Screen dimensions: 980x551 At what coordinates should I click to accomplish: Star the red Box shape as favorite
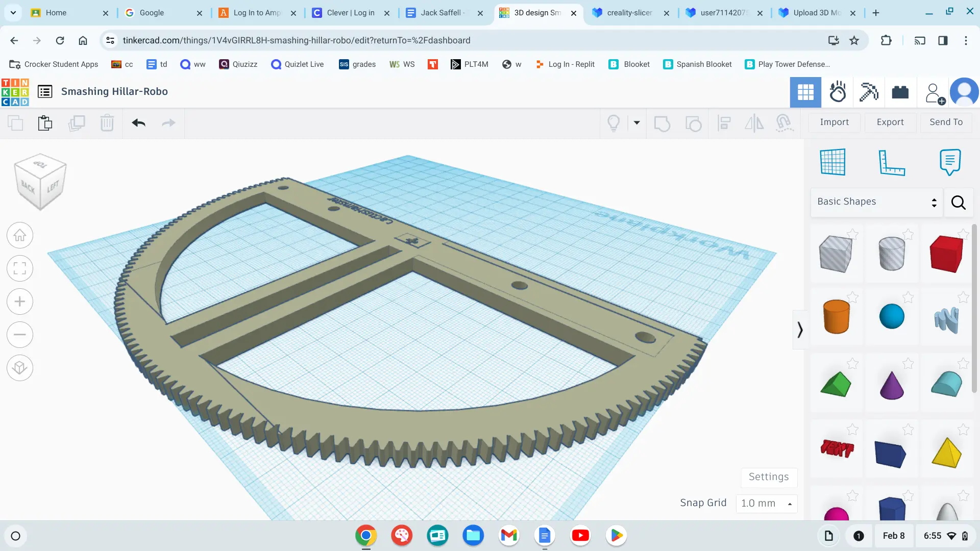click(x=963, y=234)
